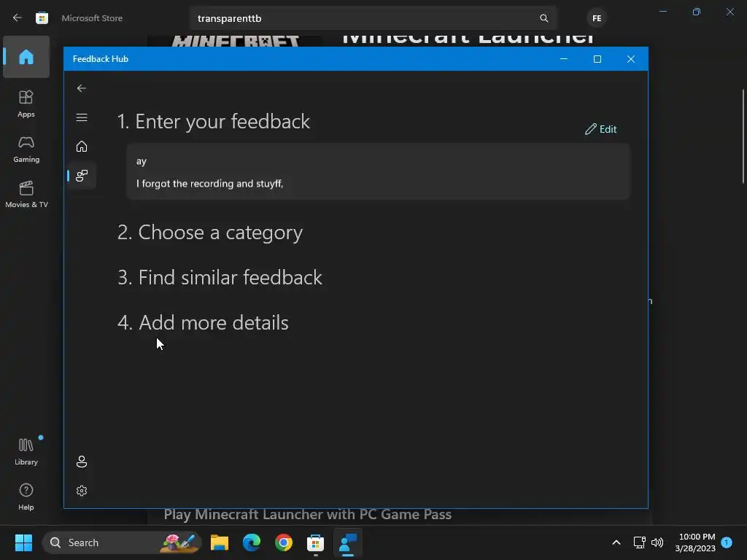The image size is (747, 560).
Task: Go back in Microsoft Store
Action: click(18, 18)
